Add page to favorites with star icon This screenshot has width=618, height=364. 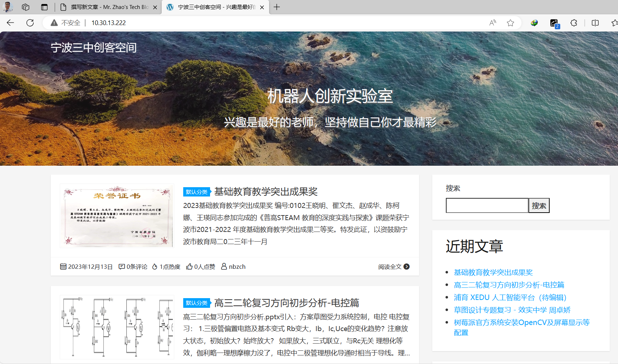tap(510, 23)
